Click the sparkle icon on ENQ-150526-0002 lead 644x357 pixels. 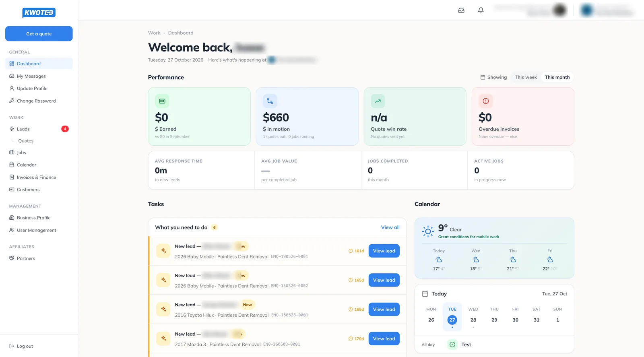coord(163,280)
